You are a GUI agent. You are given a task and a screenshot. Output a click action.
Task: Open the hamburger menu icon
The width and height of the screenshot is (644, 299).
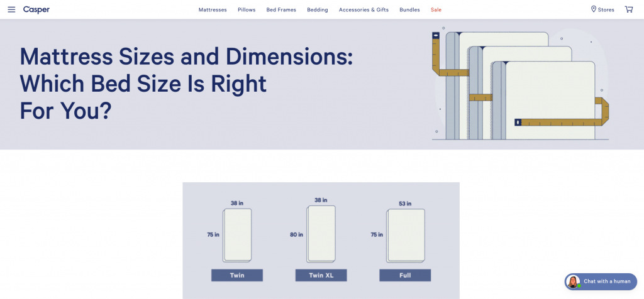pyautogui.click(x=11, y=9)
